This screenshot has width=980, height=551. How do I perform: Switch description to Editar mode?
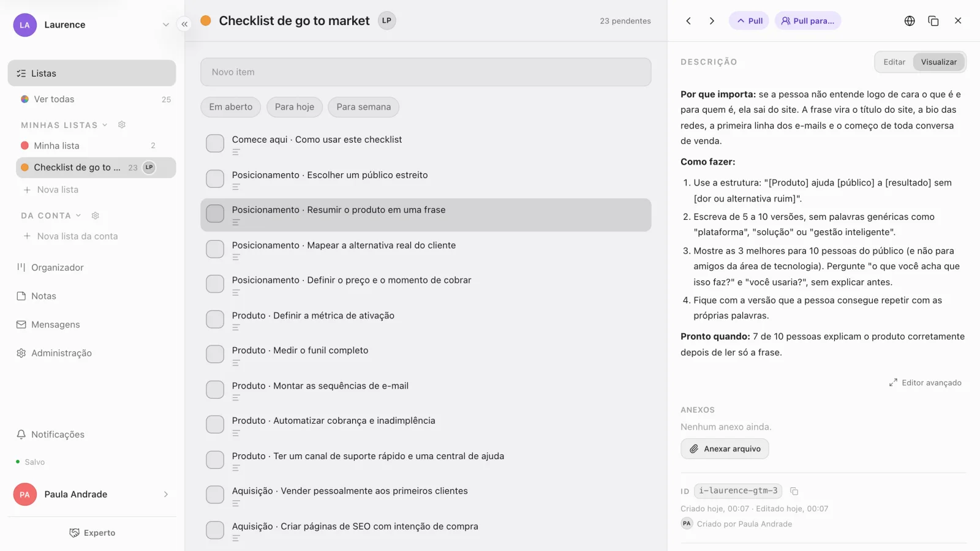tap(894, 62)
